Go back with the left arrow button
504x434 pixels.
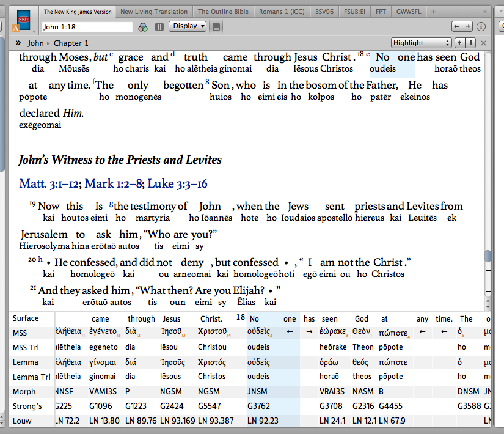(x=456, y=26)
